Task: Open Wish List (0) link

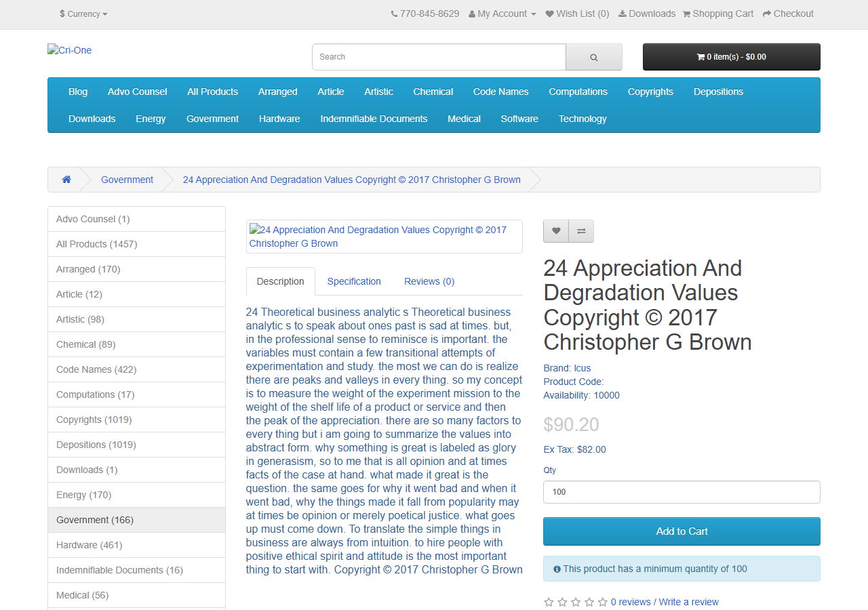Action: pyautogui.click(x=577, y=14)
